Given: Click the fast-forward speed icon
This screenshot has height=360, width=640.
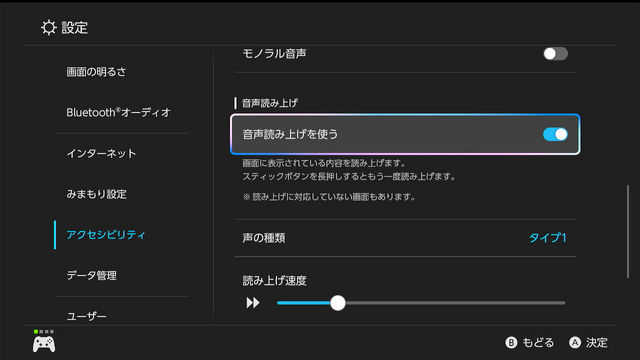Looking at the screenshot, I should pos(253,303).
